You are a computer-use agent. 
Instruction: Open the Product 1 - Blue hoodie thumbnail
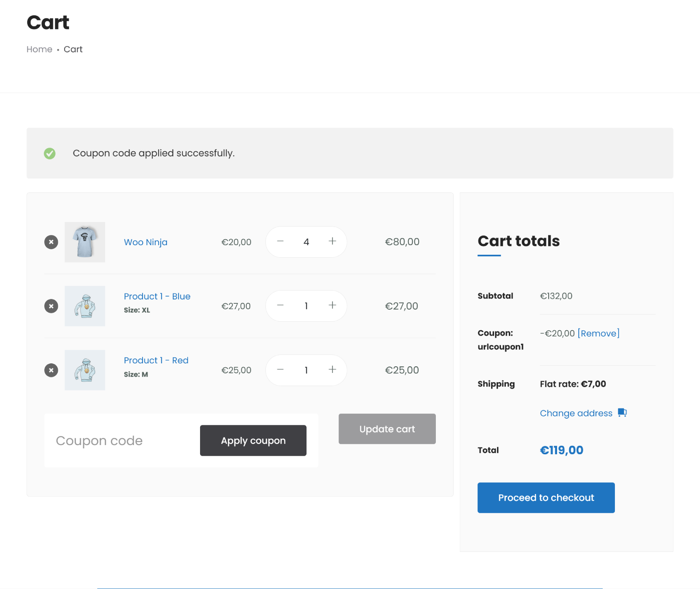click(85, 306)
